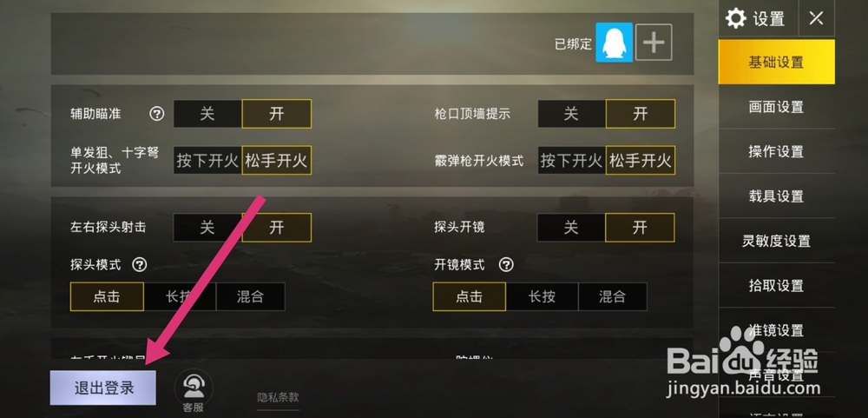Click the plus icon to bind account
The image size is (868, 418).
coord(654,42)
